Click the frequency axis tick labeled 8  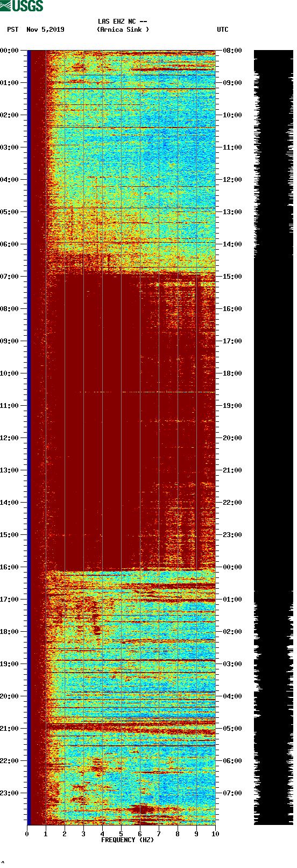(178, 834)
